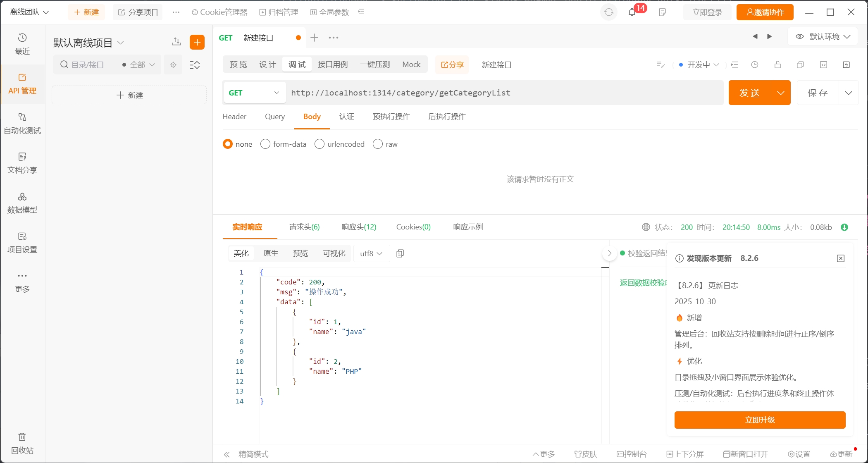
Task: Select the raw body type radio
Action: click(x=378, y=144)
